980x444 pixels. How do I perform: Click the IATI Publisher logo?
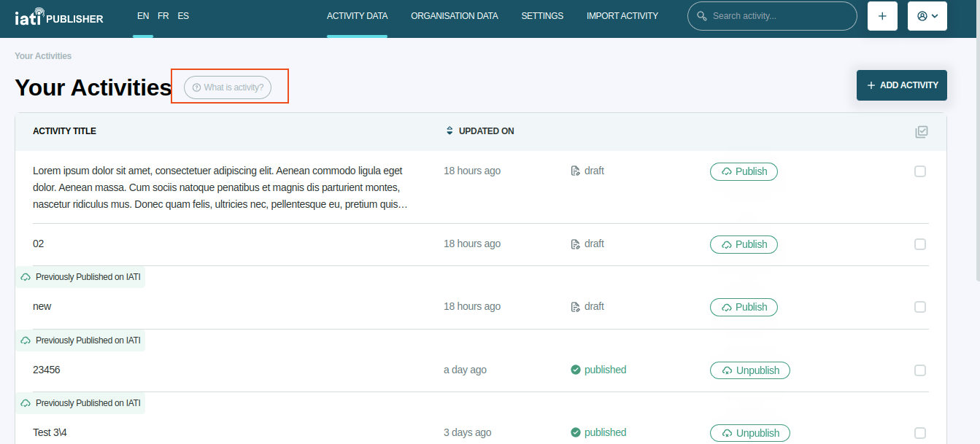(x=59, y=16)
